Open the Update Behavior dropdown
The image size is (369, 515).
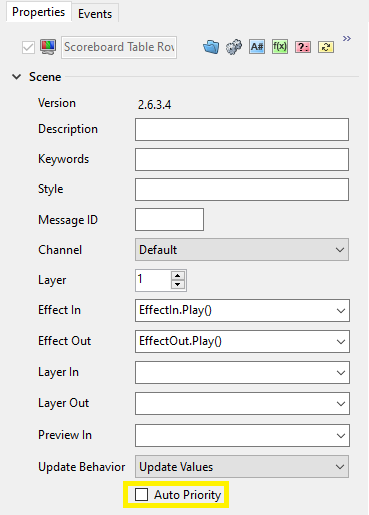[x=242, y=467]
